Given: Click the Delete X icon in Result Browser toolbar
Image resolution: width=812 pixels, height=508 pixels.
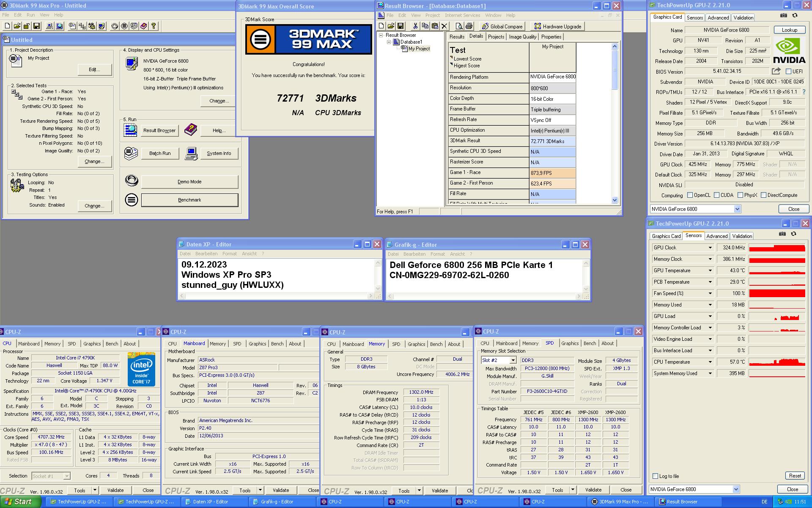Looking at the screenshot, I should point(444,26).
